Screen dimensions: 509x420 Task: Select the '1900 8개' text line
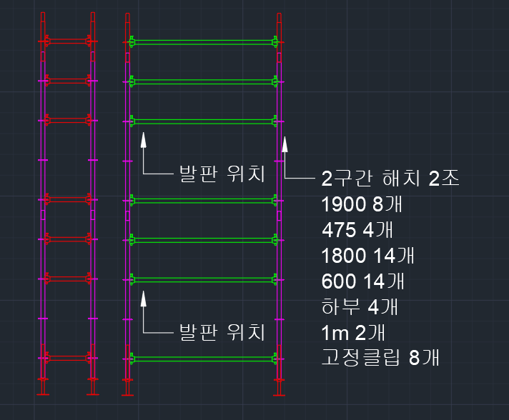(x=362, y=204)
